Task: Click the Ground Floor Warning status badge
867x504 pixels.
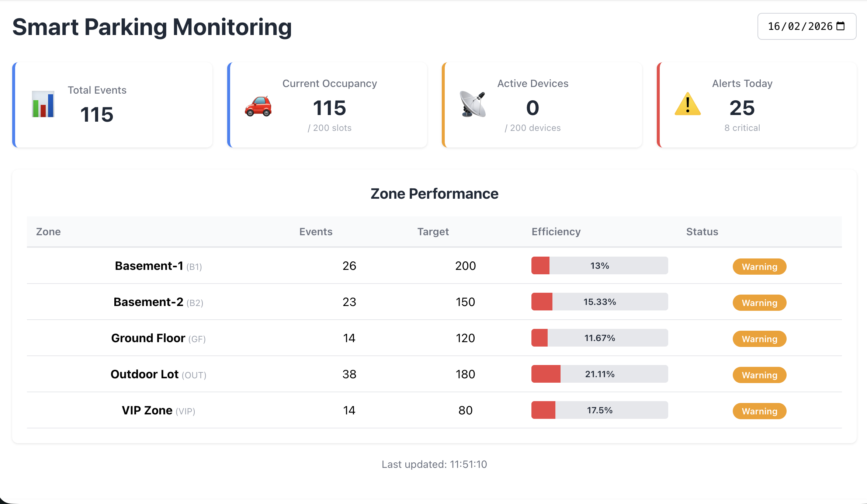Action: (759, 339)
